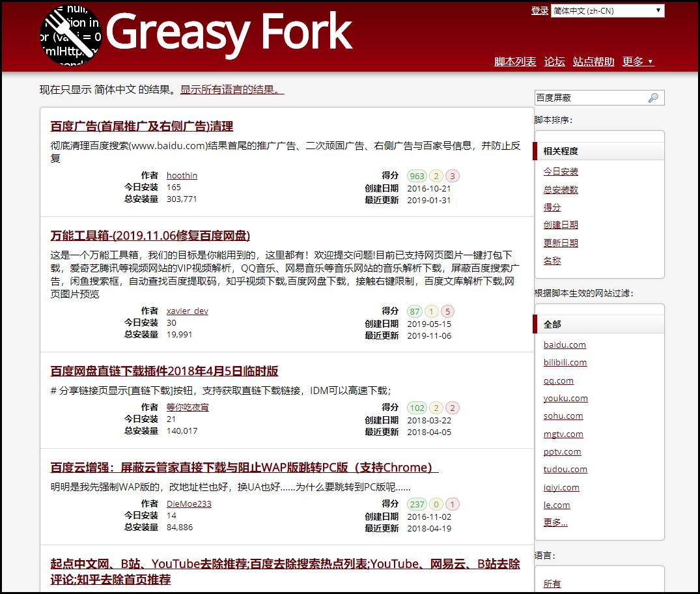This screenshot has height=594, width=700.
Task: Sort scripts by 名称
Action: pyautogui.click(x=552, y=261)
